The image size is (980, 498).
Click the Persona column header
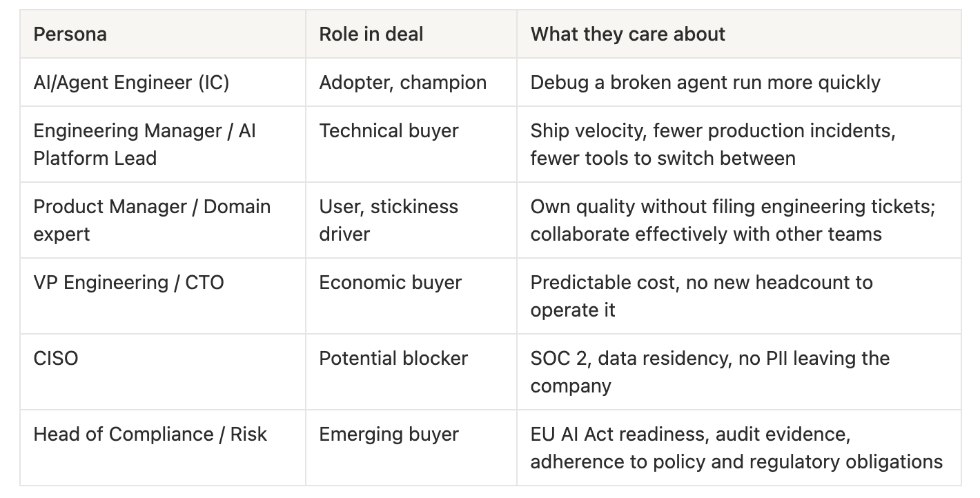(163, 34)
